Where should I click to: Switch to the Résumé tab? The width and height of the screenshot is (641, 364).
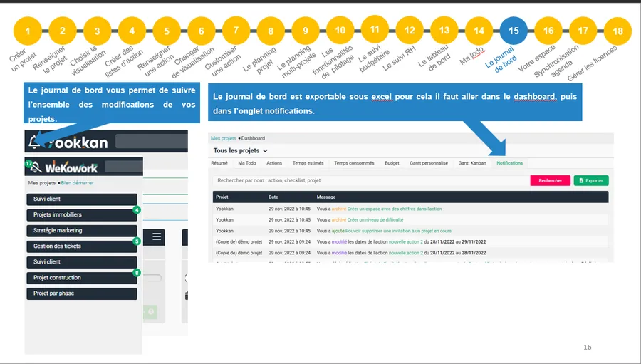tap(219, 163)
